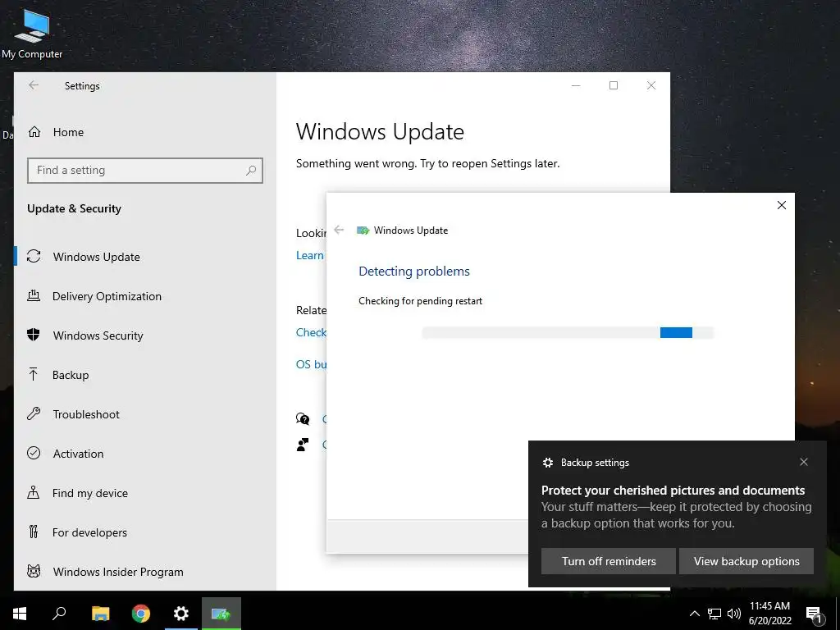Focus the Find a setting field

click(x=144, y=171)
